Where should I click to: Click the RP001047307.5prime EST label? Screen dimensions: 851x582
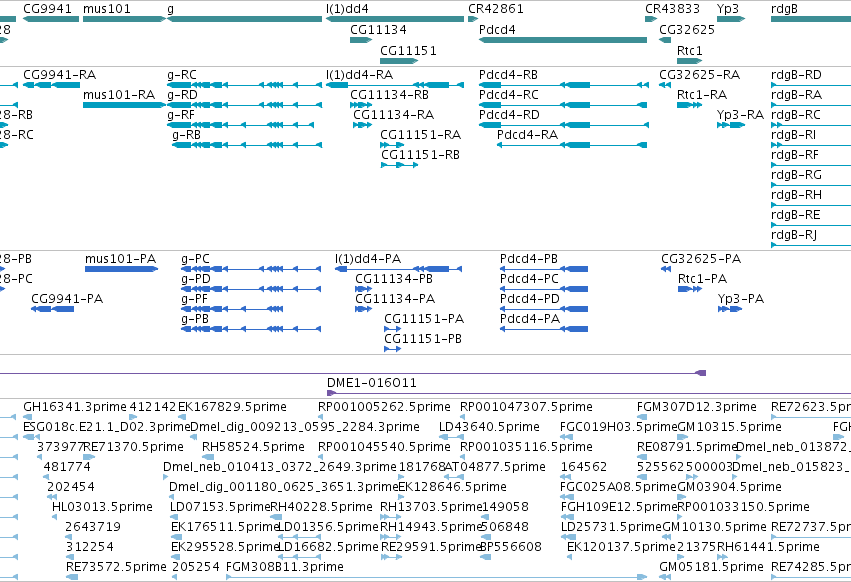point(526,407)
